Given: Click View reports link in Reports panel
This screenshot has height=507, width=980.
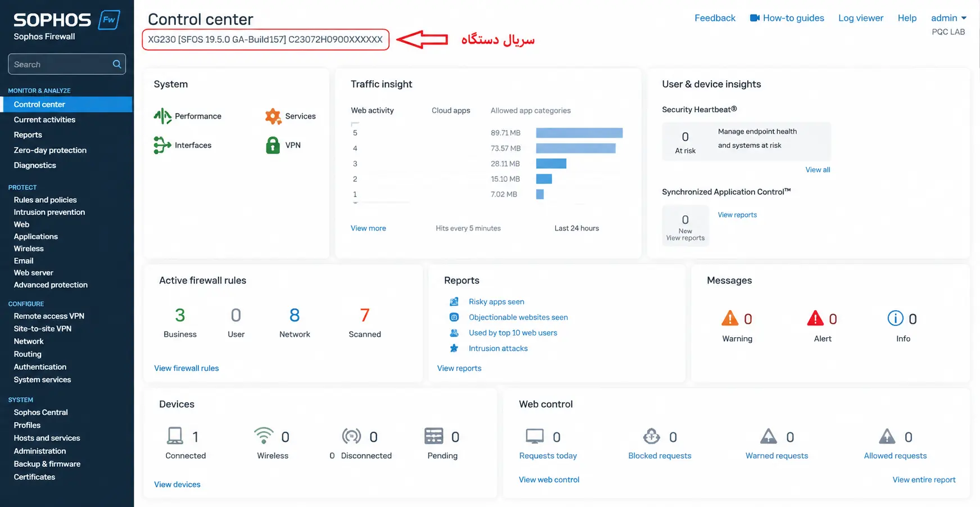Looking at the screenshot, I should (x=459, y=368).
